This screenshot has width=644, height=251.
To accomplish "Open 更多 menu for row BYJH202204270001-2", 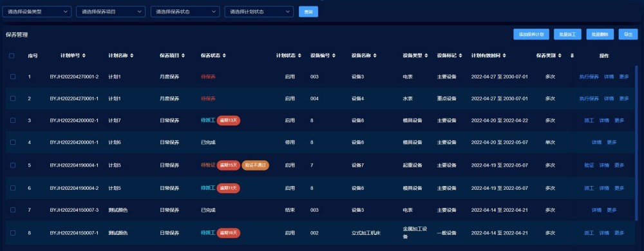I will [624, 77].
